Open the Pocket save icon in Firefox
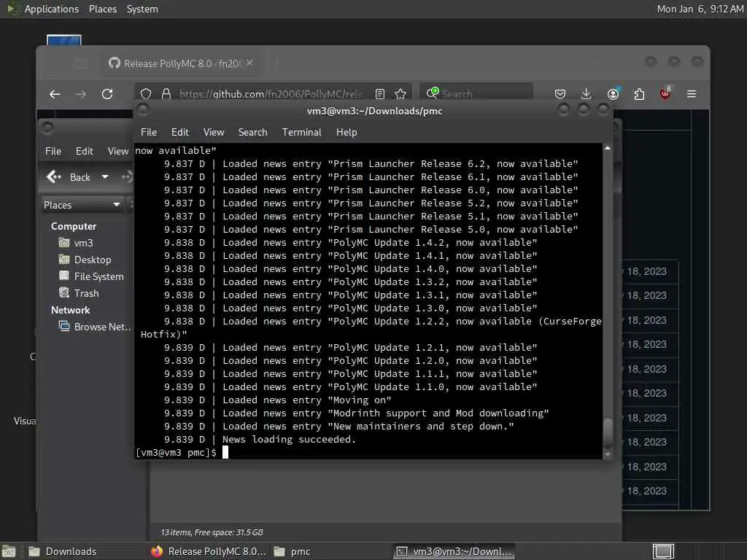Image resolution: width=747 pixels, height=560 pixels. (x=560, y=94)
